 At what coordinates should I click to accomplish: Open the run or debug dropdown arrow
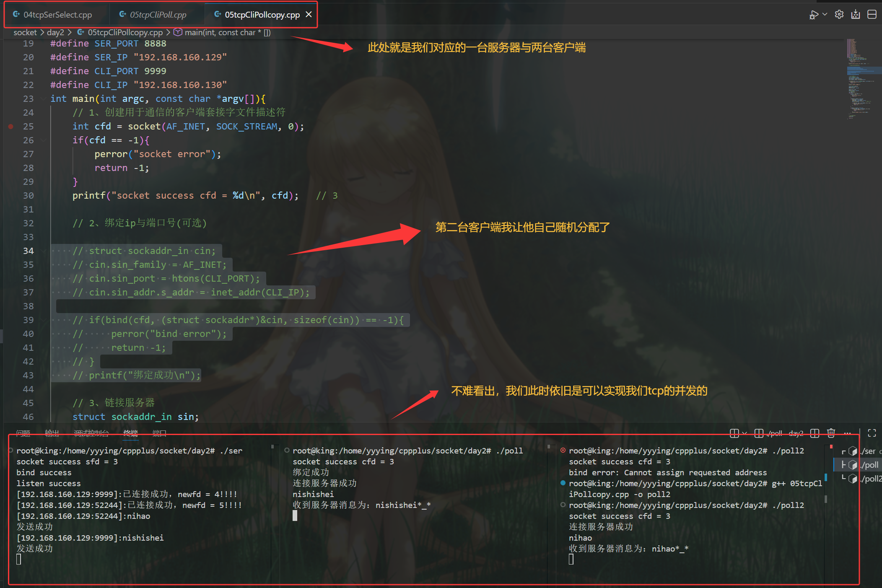[825, 15]
